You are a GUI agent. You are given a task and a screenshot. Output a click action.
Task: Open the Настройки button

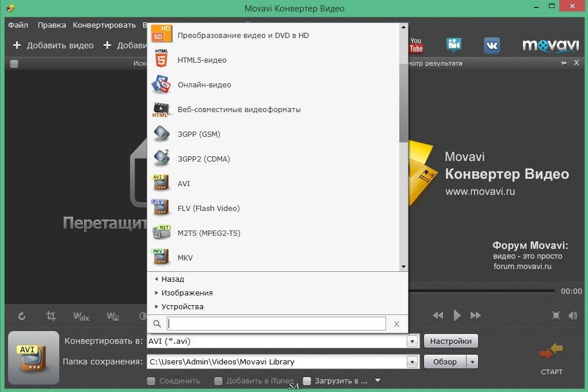point(450,341)
